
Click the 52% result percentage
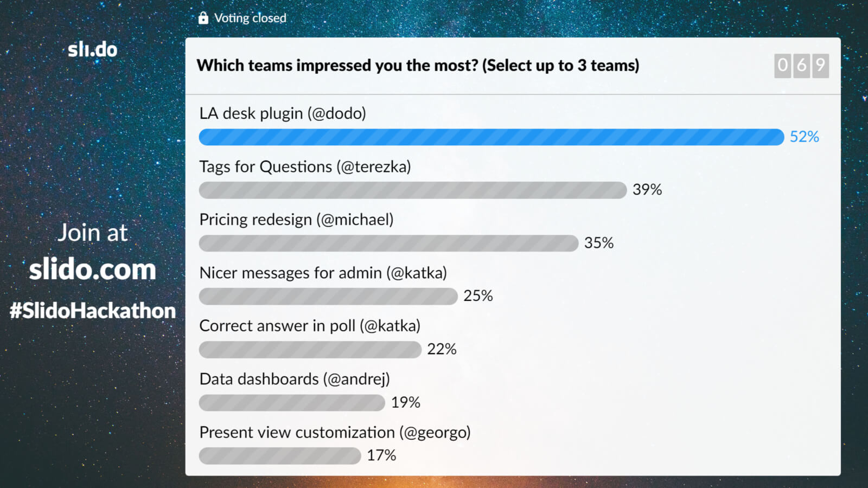[804, 137]
